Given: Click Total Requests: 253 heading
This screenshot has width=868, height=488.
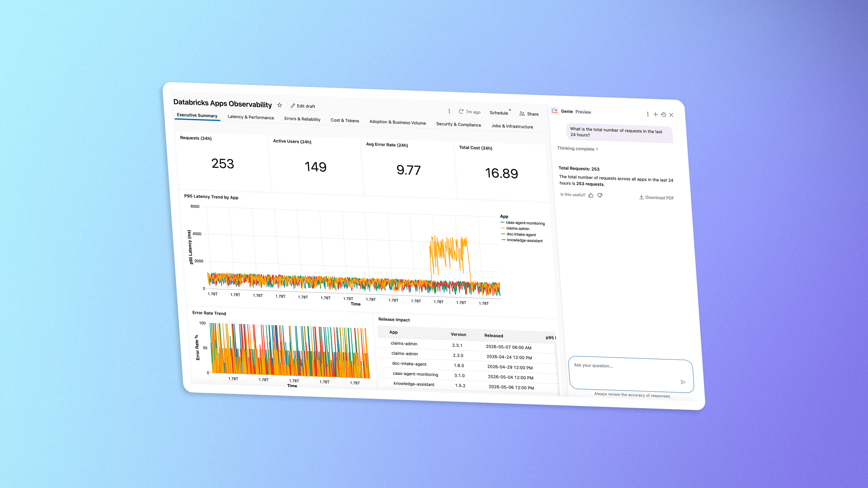Looking at the screenshot, I should [579, 168].
